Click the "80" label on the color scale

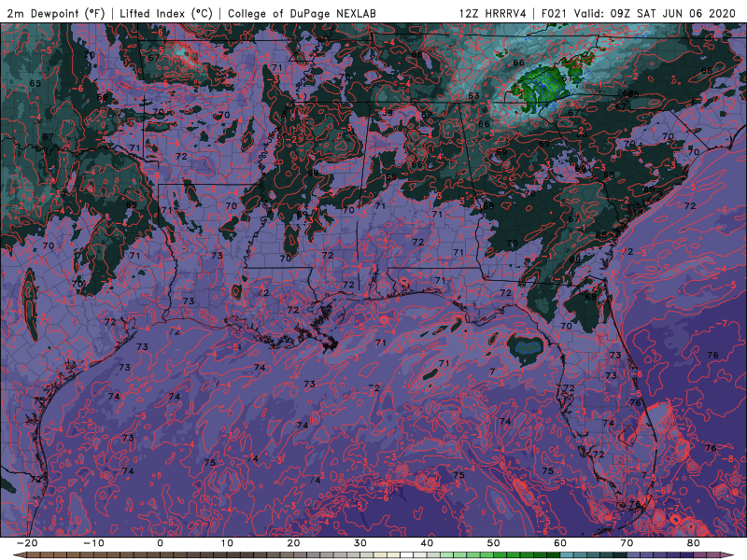click(x=694, y=543)
